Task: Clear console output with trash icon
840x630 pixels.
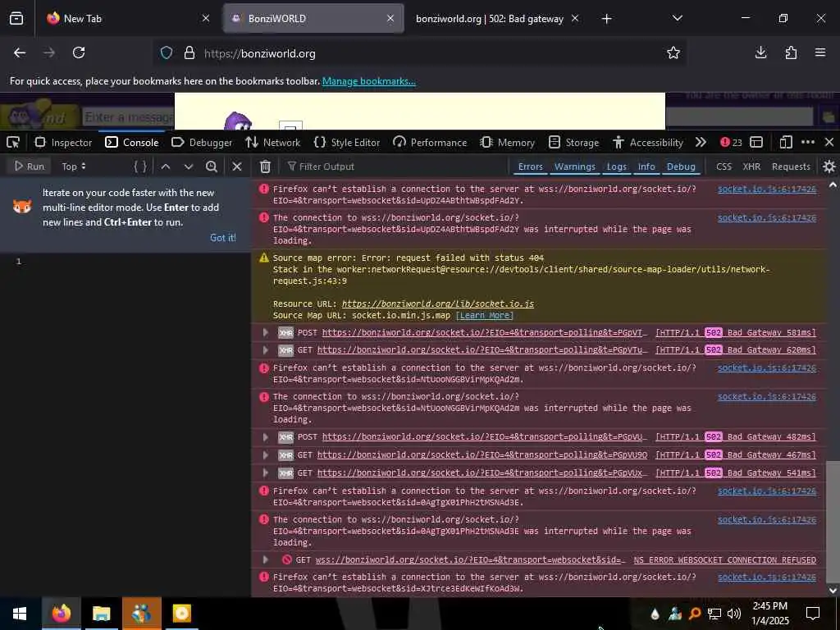Action: point(265,167)
